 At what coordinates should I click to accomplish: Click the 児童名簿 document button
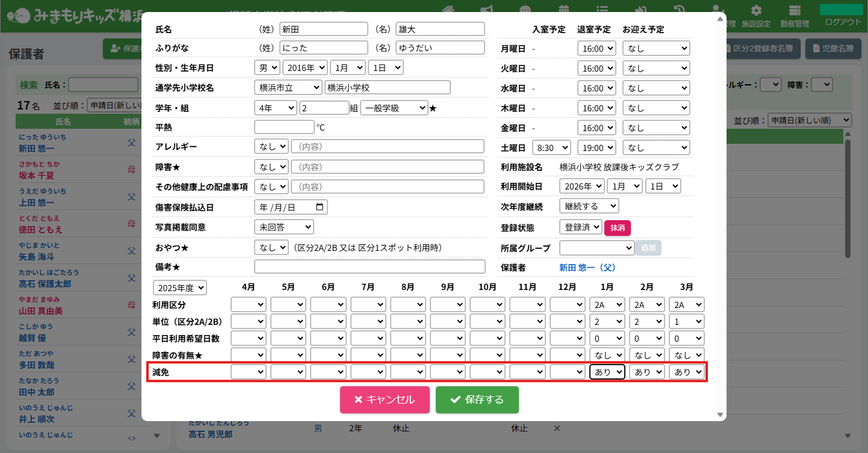833,48
